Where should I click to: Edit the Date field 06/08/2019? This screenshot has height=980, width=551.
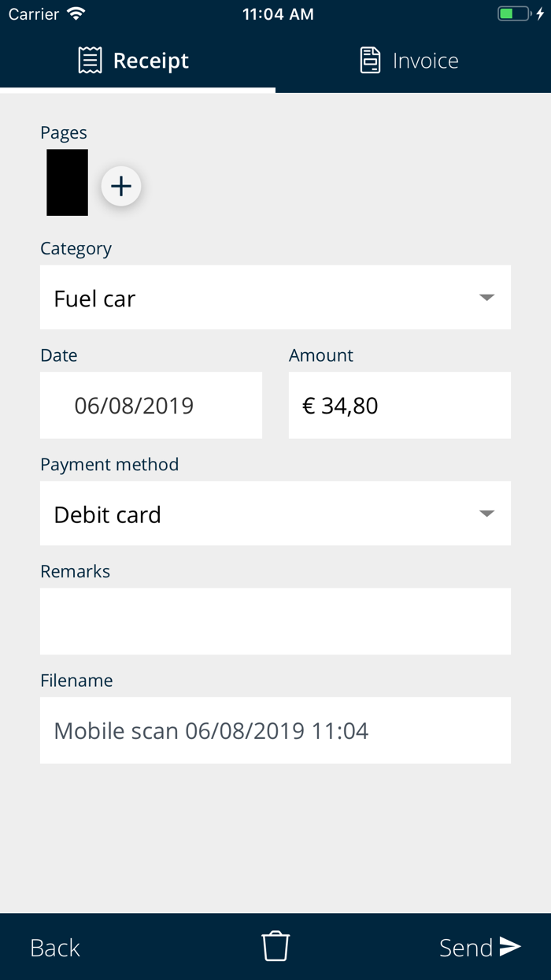click(x=151, y=406)
